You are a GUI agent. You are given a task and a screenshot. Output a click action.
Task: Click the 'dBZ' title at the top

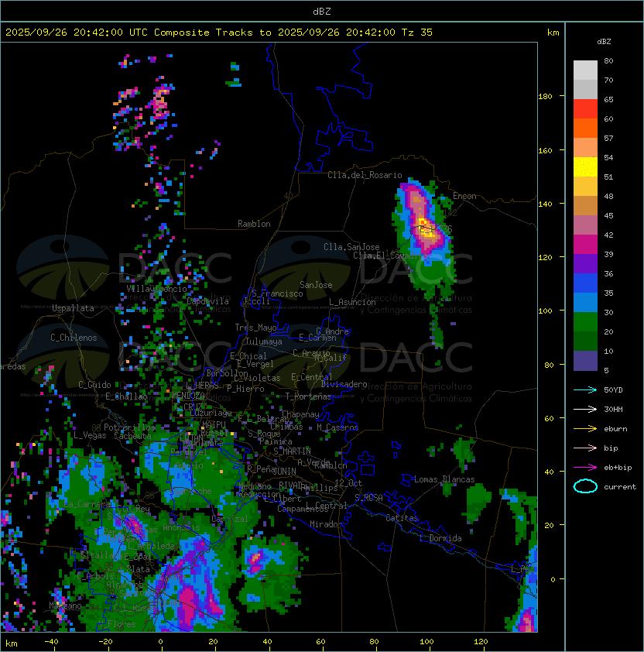pos(322,12)
